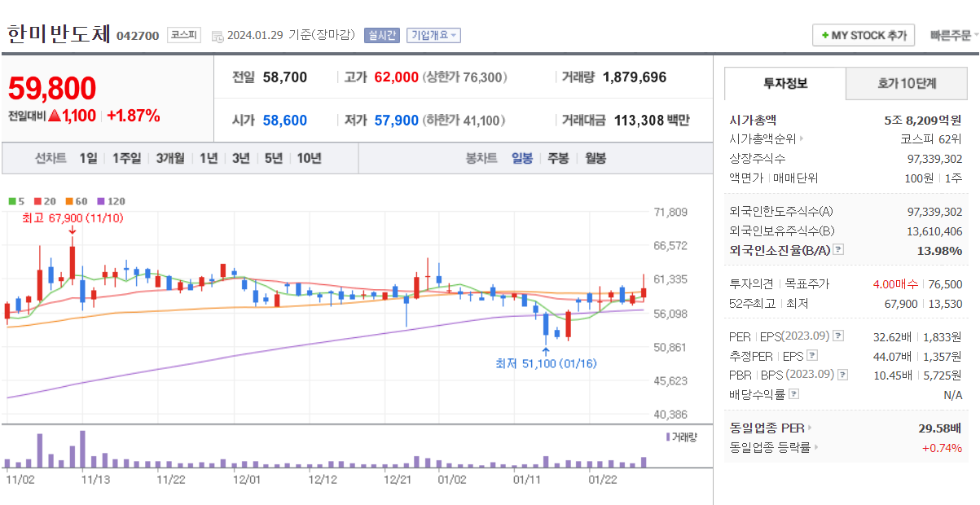
Task: Click the purple 120-day moving average swatch
Action: coord(100,200)
